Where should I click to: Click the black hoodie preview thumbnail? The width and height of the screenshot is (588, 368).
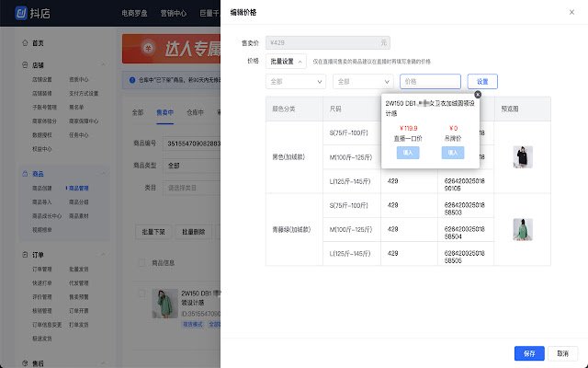523,157
